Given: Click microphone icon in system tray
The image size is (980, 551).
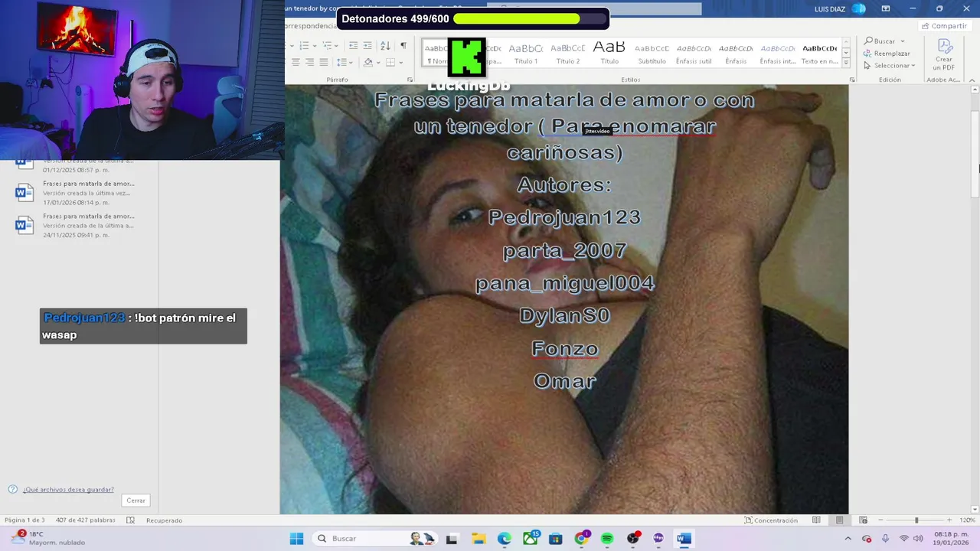Looking at the screenshot, I should click(886, 539).
